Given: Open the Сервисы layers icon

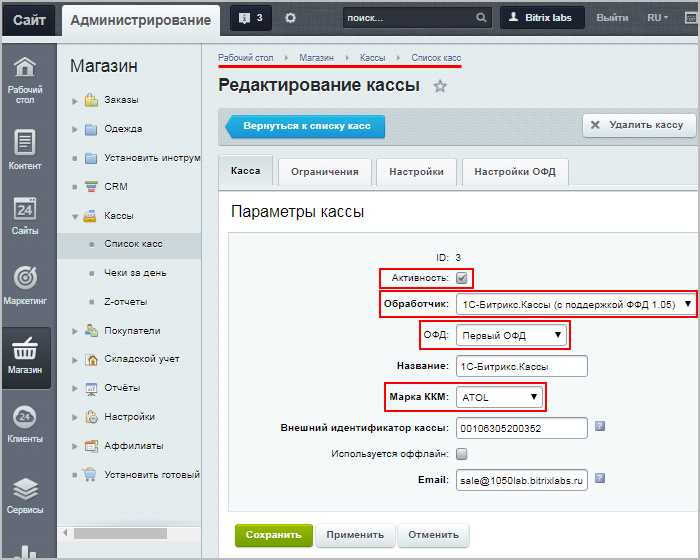Looking at the screenshot, I should (x=25, y=489).
